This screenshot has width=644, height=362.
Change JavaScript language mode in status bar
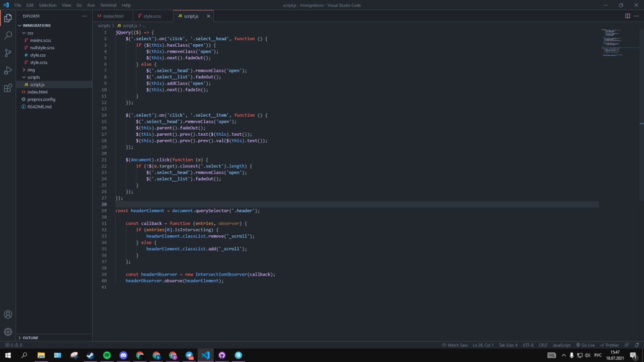click(561, 345)
